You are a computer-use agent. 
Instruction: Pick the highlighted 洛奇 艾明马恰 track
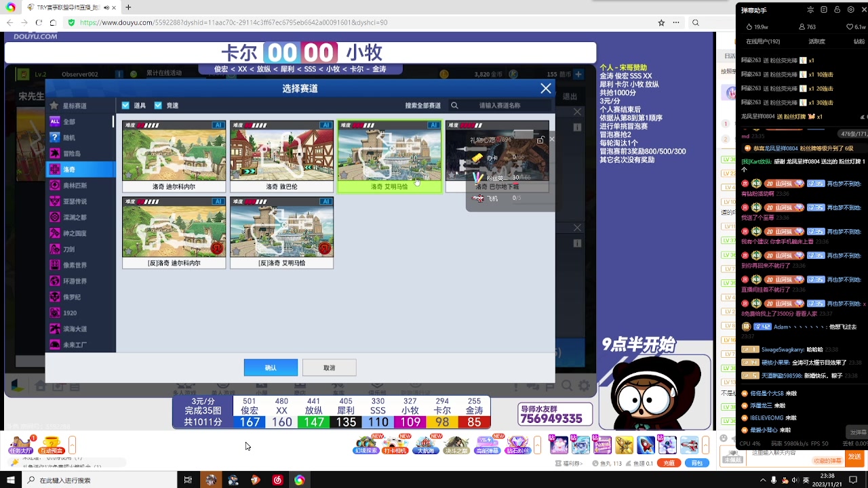click(x=389, y=157)
